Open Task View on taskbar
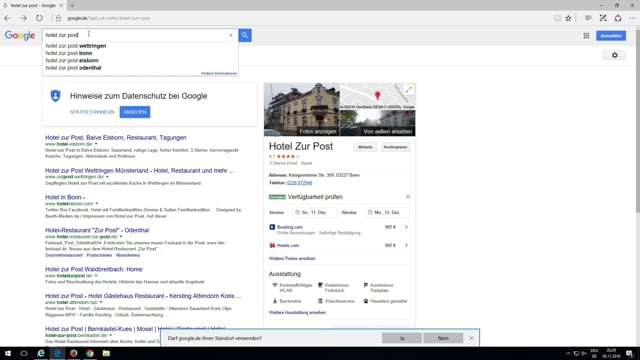The image size is (640, 360). (x=24, y=353)
